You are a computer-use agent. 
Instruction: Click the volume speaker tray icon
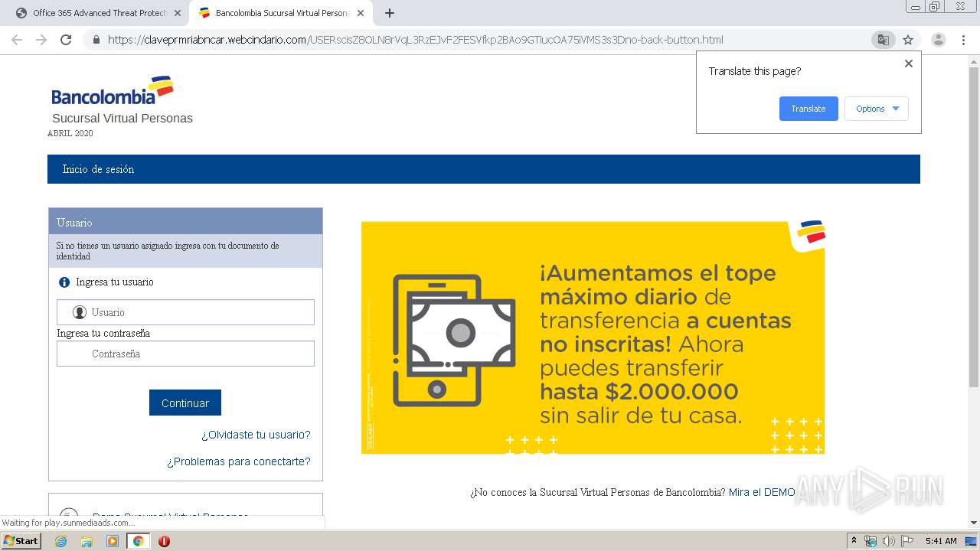point(888,541)
